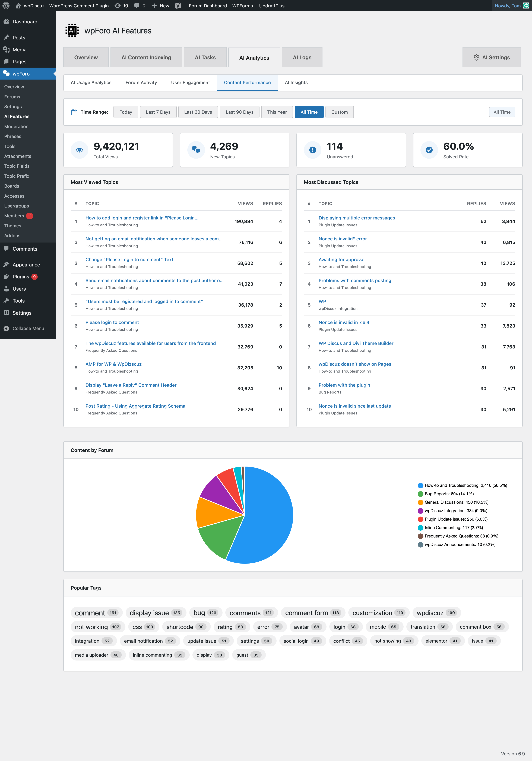
Task: Switch time range to Last 30 Days
Action: (x=198, y=112)
